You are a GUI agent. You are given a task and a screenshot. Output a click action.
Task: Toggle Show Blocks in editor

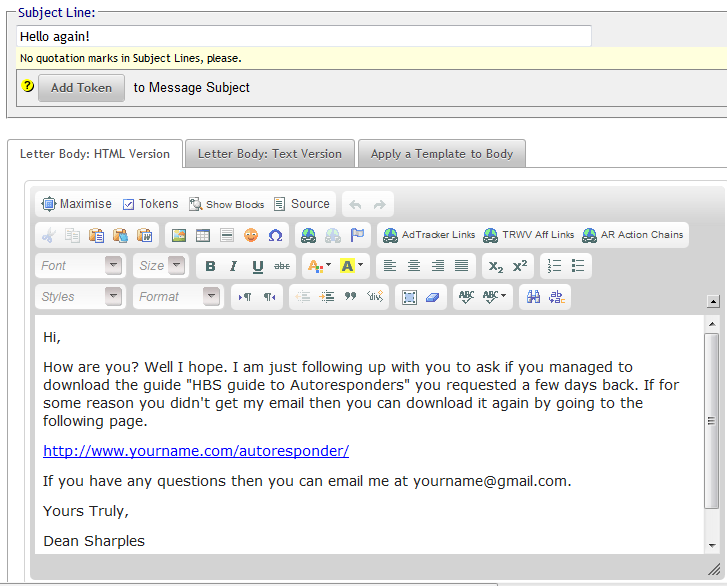tap(227, 204)
